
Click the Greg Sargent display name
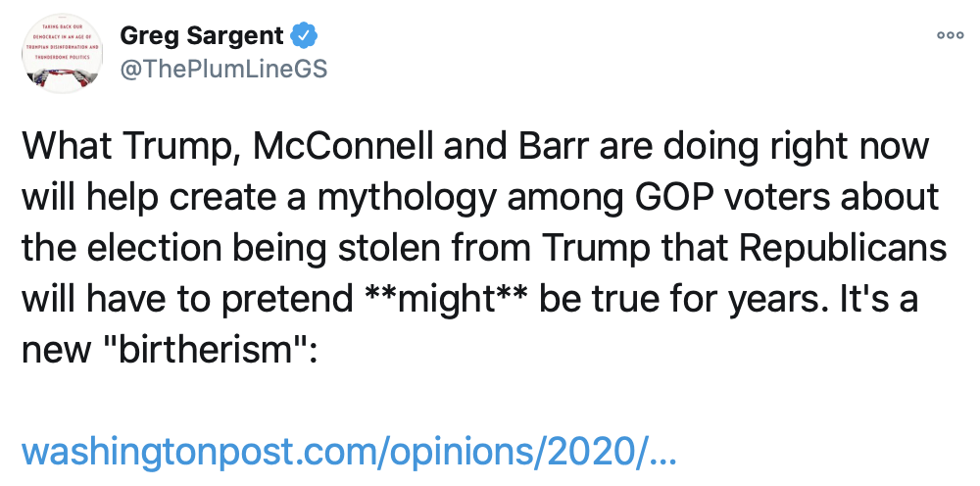click(202, 36)
